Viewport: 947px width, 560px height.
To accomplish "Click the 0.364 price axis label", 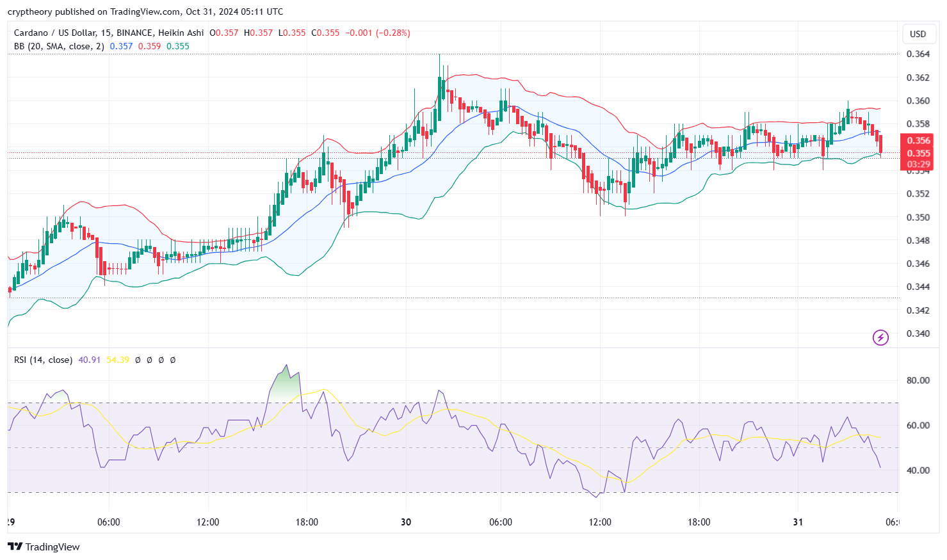I will (x=918, y=54).
